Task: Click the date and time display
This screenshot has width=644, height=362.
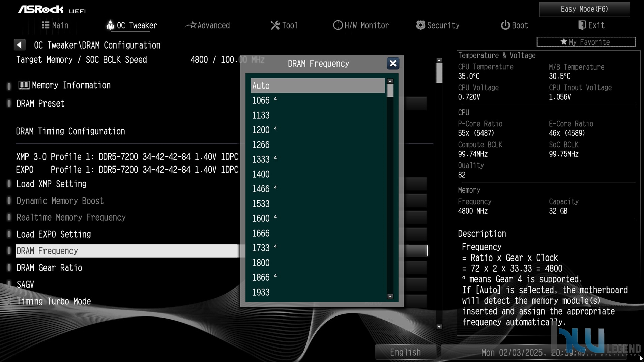Action: point(534,352)
